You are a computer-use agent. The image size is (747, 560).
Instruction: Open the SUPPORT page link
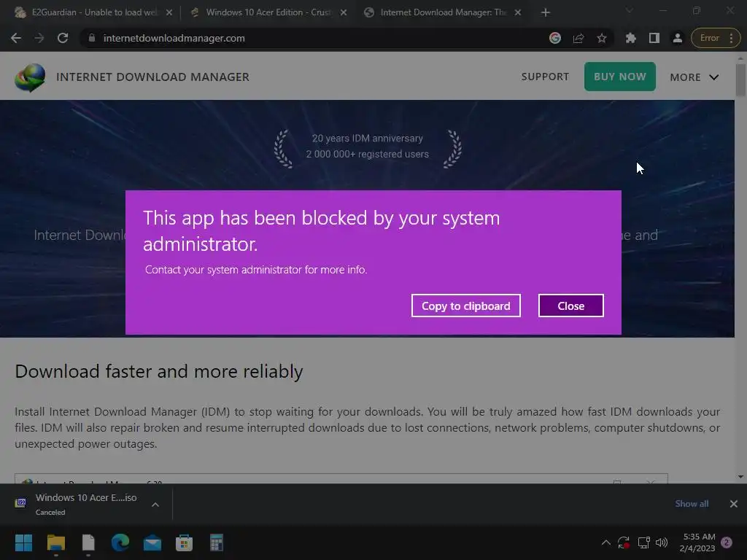pyautogui.click(x=545, y=77)
